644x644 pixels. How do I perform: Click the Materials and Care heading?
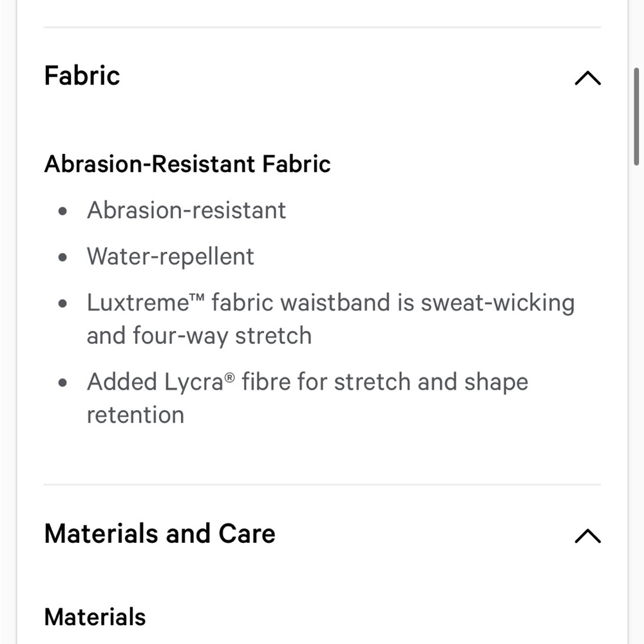159,534
